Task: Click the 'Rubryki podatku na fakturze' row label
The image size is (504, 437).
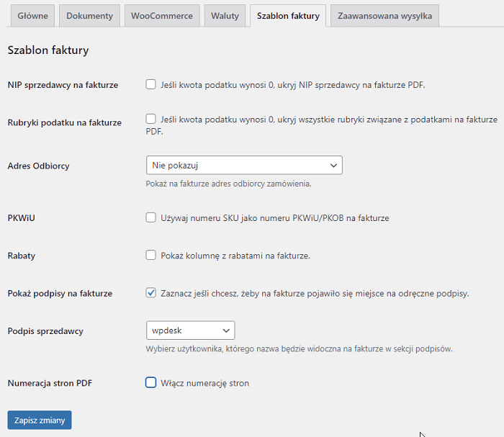Action: (65, 122)
